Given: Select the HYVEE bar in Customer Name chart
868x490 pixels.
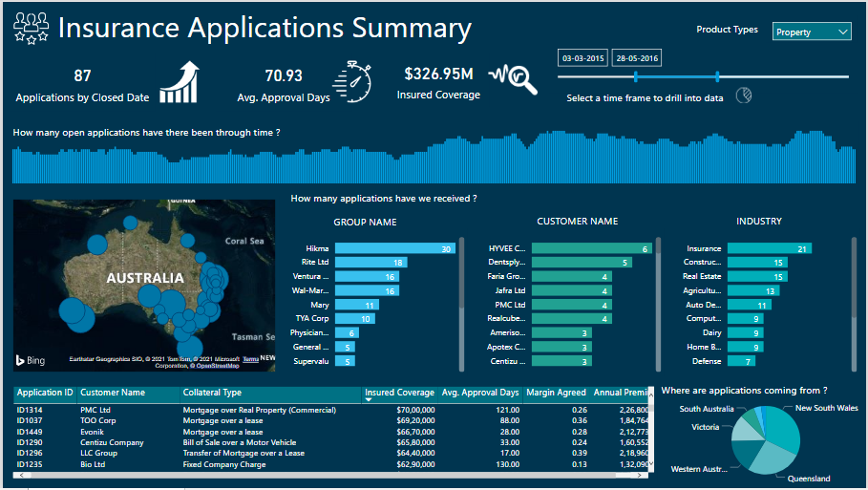Looking at the screenshot, I should pyautogui.click(x=592, y=248).
